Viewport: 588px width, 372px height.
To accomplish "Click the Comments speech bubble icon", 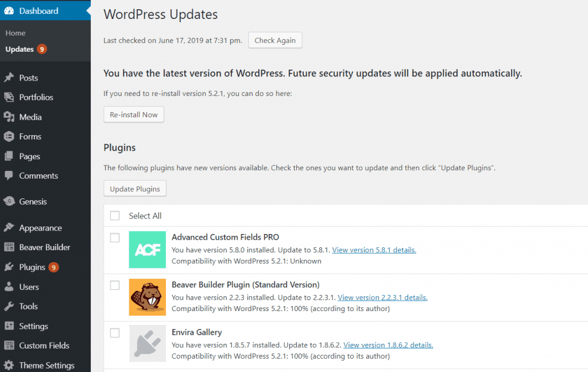I will [x=9, y=176].
